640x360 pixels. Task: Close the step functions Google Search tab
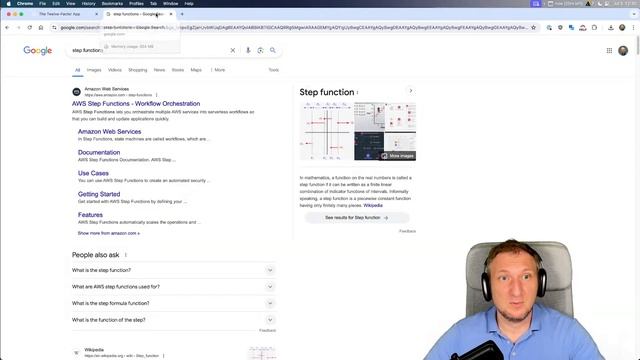pos(171,14)
